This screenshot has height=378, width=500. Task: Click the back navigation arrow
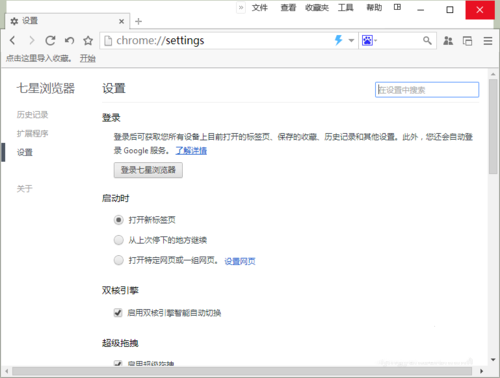[13, 41]
